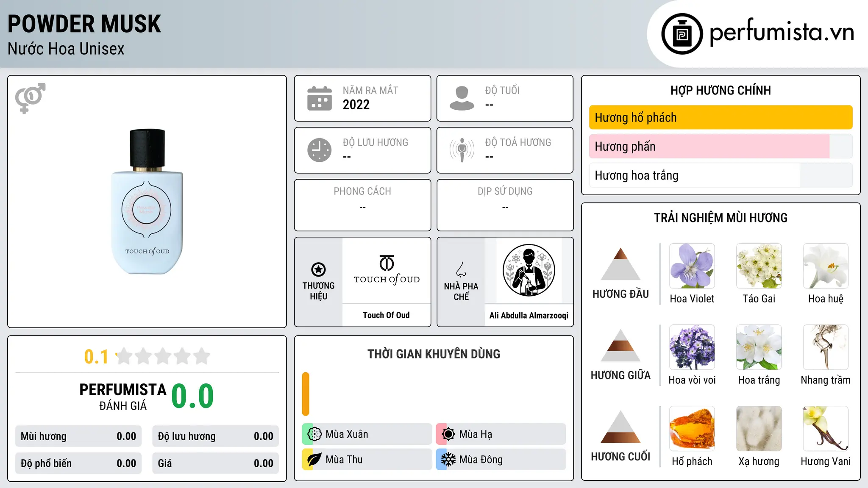
Task: Click the 2022 release year value
Action: (x=356, y=105)
